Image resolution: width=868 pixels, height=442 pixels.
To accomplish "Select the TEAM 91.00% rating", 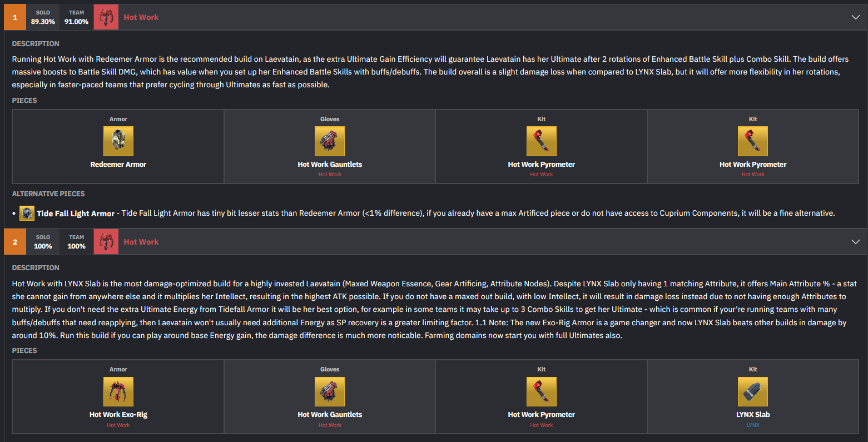I will click(76, 17).
